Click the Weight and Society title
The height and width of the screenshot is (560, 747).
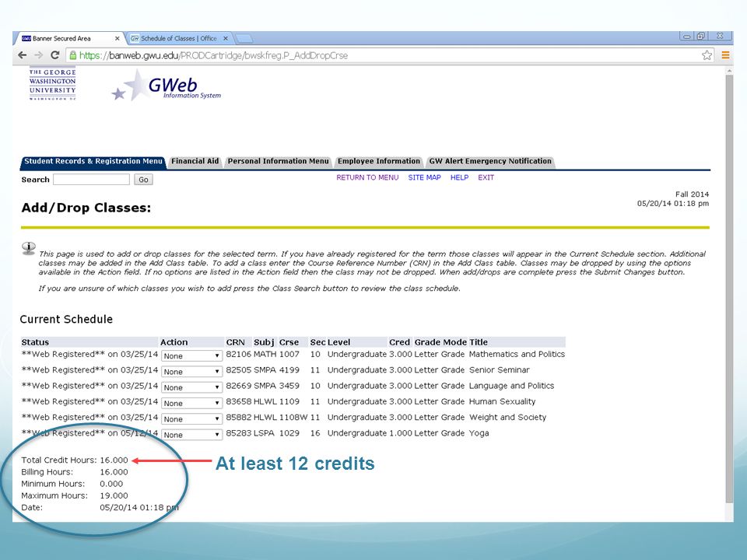(x=508, y=417)
